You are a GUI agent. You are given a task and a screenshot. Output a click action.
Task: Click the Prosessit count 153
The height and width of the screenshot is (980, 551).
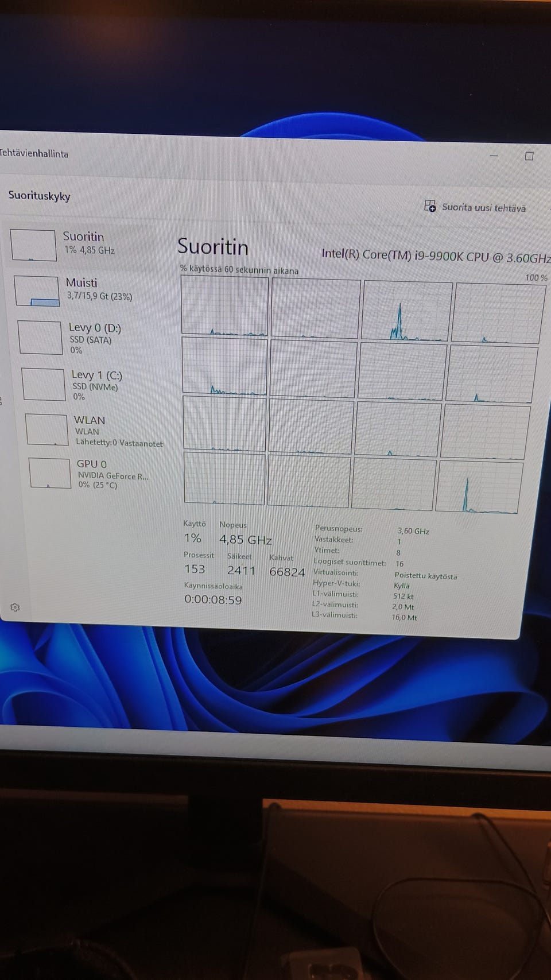pos(195,569)
